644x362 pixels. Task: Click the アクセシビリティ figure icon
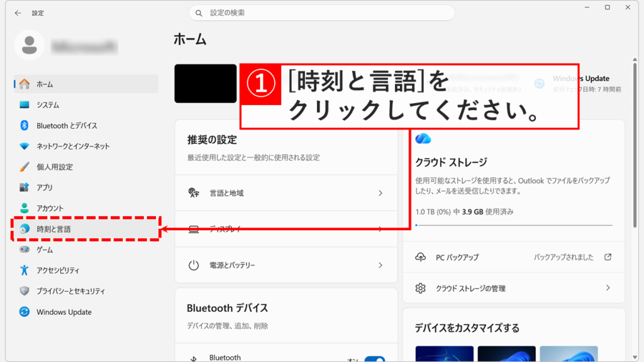click(25, 270)
